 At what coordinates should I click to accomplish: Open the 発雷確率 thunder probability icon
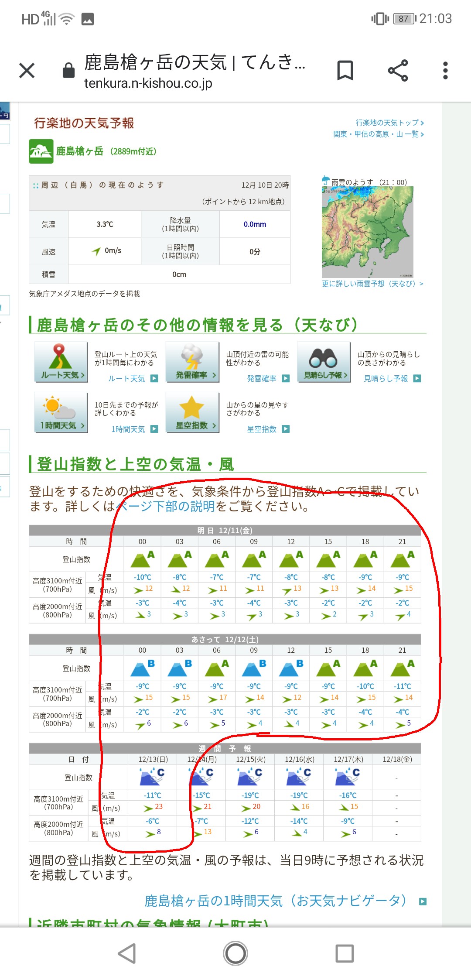pyautogui.click(x=192, y=362)
